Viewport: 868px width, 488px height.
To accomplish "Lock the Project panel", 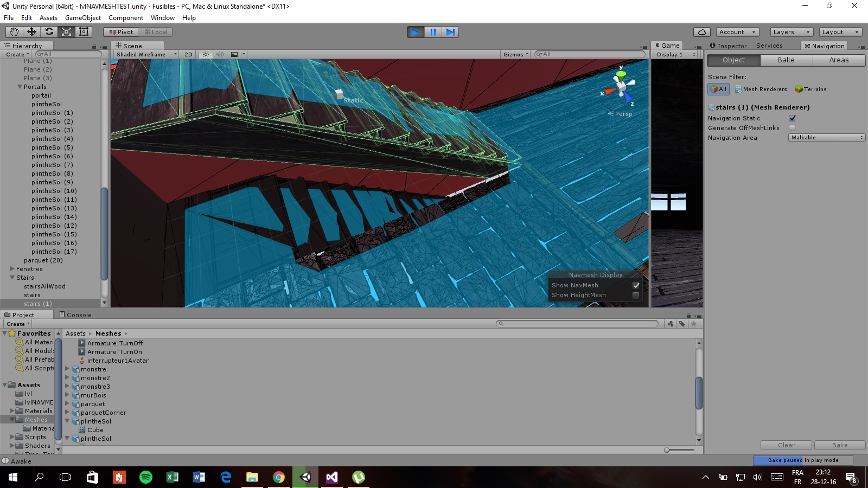I will 688,315.
